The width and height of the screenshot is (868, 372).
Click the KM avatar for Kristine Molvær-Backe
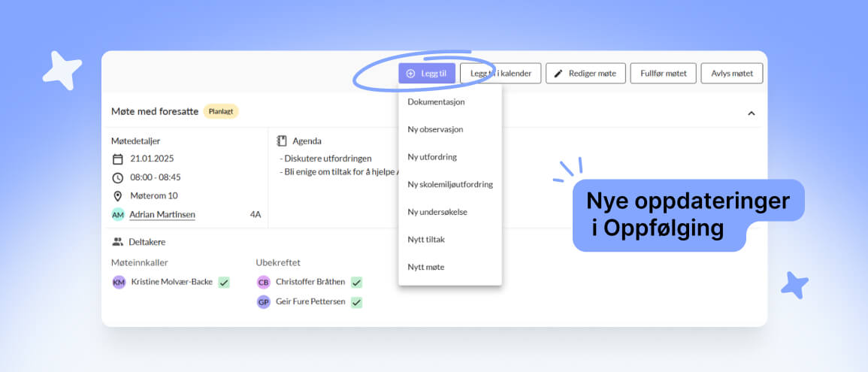coord(119,282)
